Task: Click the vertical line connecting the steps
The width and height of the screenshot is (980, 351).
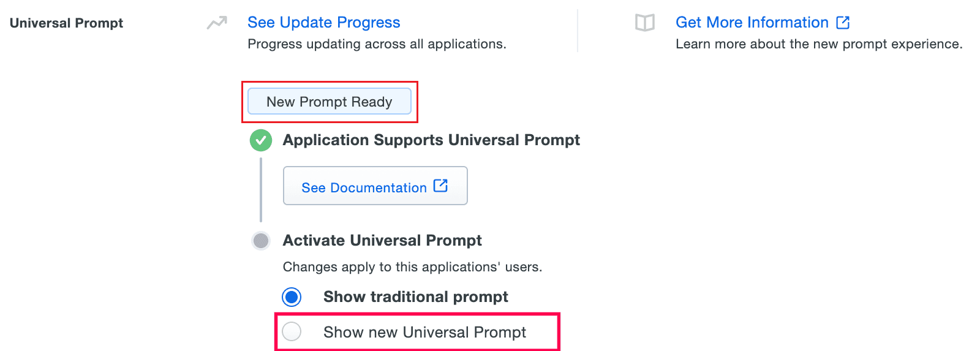Action: point(261,190)
